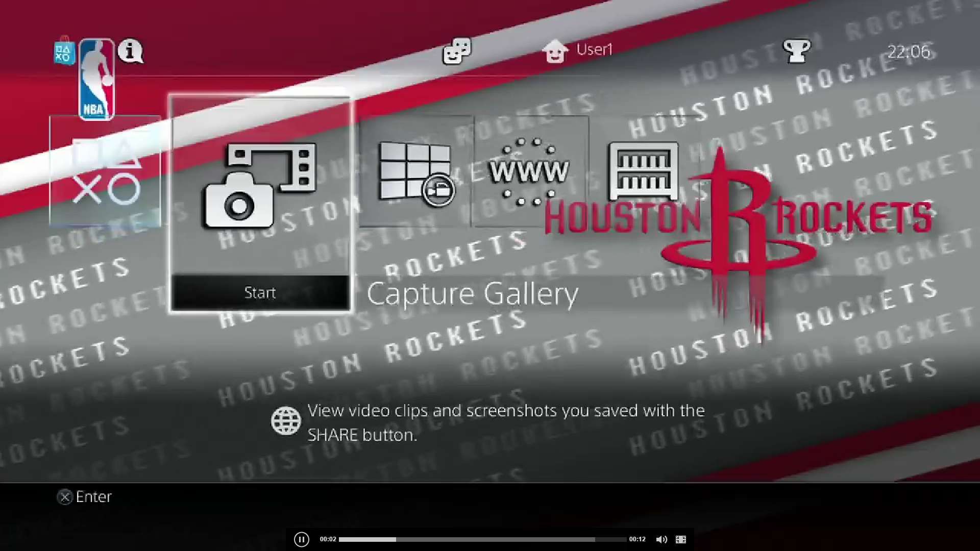Viewport: 980px width, 551px height.
Task: Toggle the display quality icon at bottom right
Action: pos(680,539)
